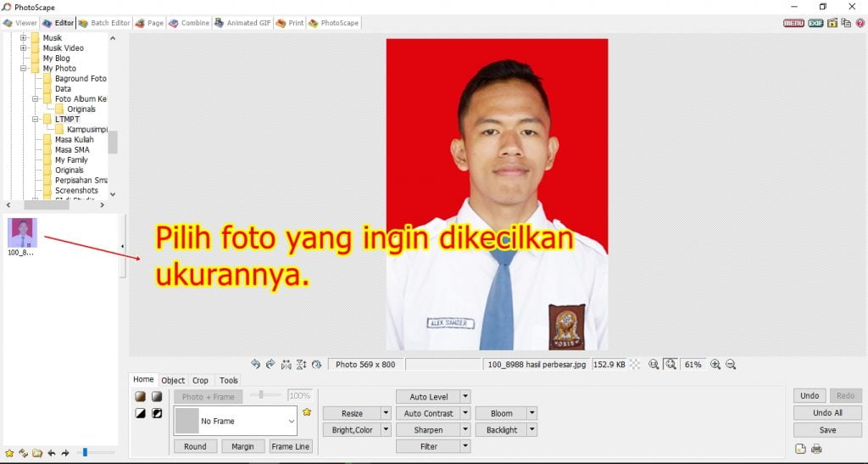Switch to the Batch Editor tab
Image resolution: width=868 pixels, height=464 pixels.
105,23
